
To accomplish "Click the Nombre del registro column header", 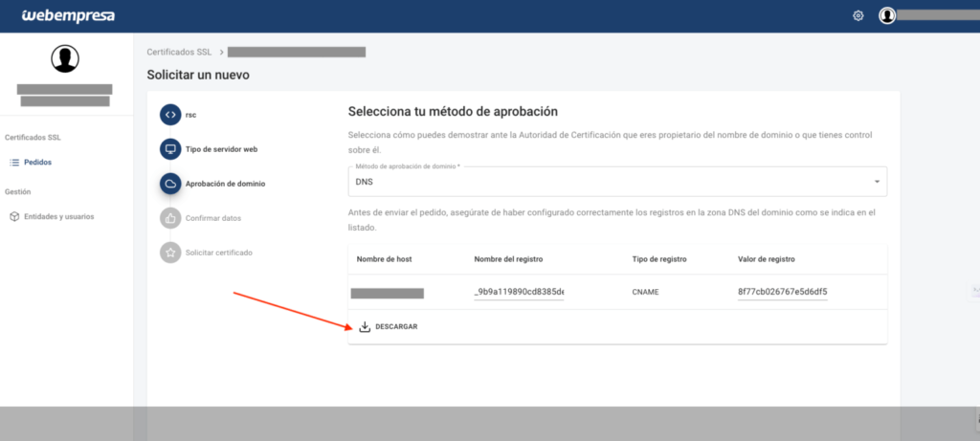I will click(508, 259).
